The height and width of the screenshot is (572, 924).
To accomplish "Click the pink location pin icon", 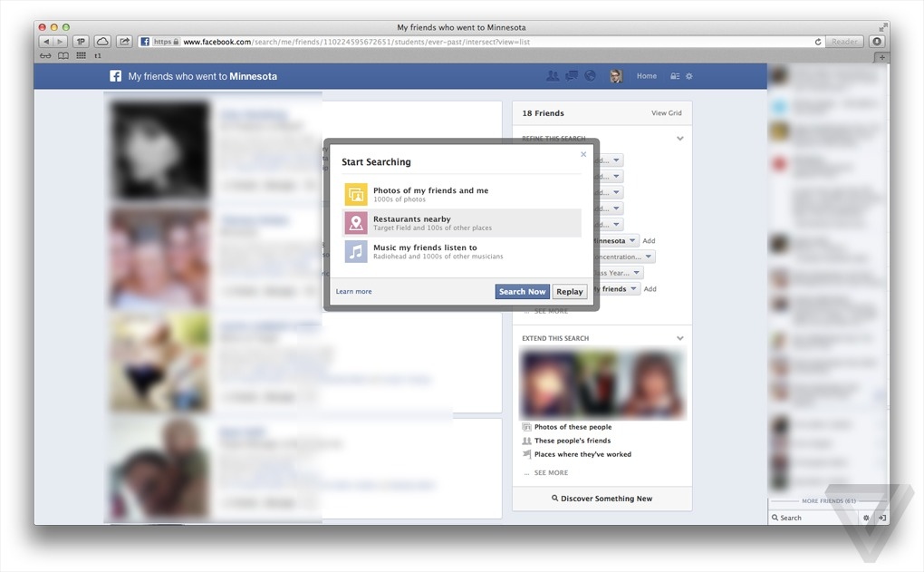I will click(x=356, y=223).
